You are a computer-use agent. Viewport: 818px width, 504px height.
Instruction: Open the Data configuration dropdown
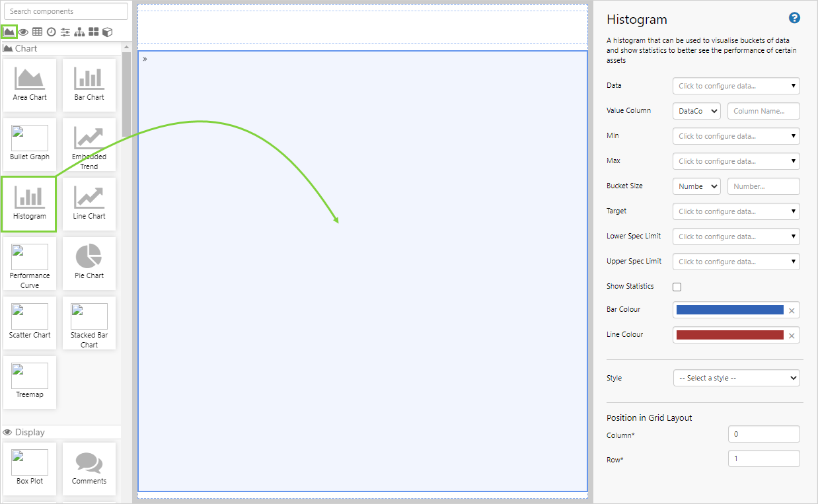(736, 86)
